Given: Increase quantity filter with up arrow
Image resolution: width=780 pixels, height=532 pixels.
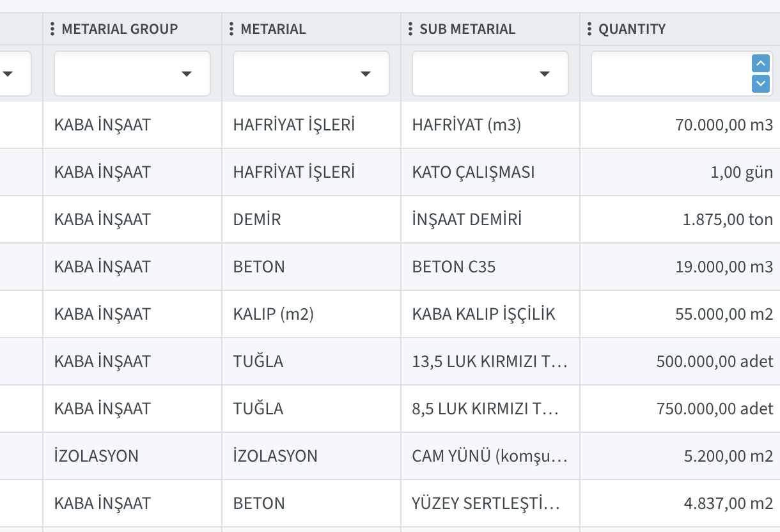Looking at the screenshot, I should [761, 63].
